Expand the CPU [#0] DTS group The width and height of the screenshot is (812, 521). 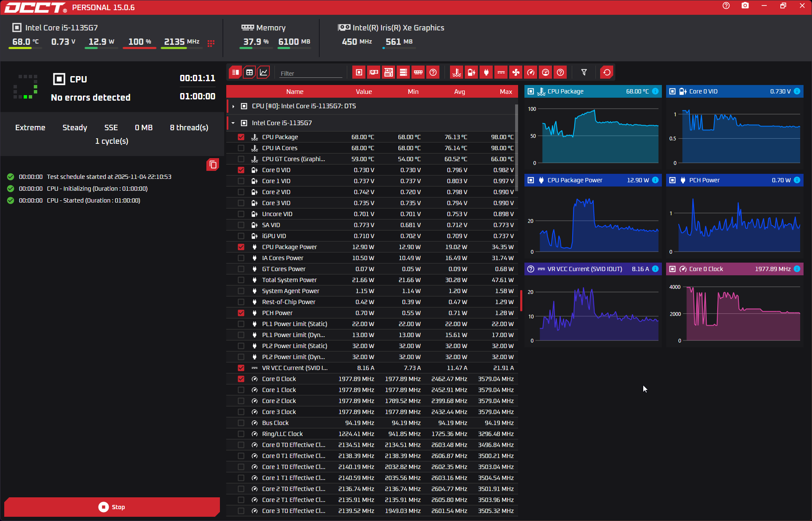[x=233, y=106]
